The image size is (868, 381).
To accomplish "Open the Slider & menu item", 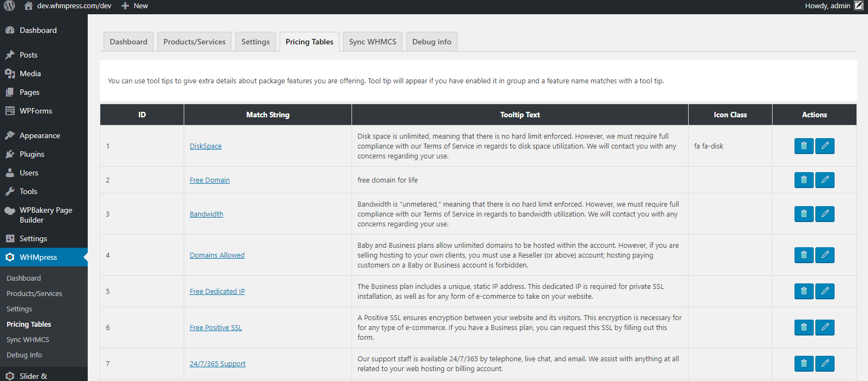I will pyautogui.click(x=44, y=376).
